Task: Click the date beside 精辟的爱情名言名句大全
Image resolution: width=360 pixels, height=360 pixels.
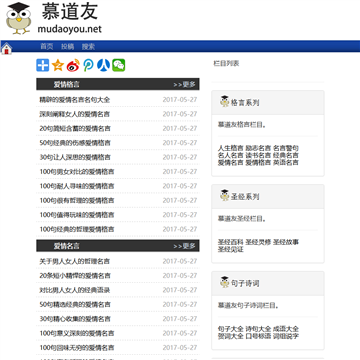Action: pyautogui.click(x=180, y=100)
